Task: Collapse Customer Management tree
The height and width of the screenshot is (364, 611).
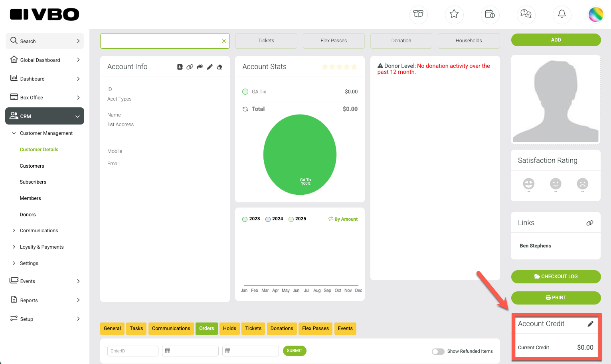Action: tap(14, 133)
